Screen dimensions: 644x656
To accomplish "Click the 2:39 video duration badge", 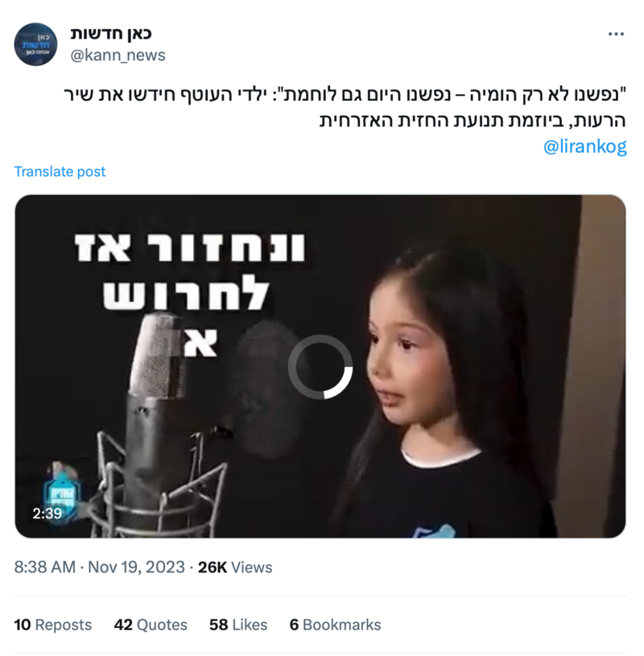I will [47, 514].
